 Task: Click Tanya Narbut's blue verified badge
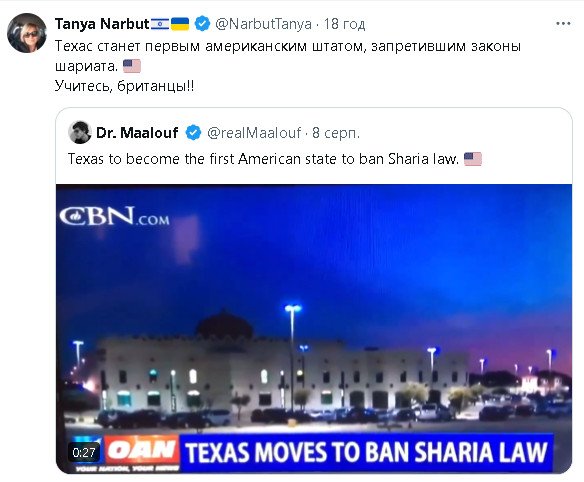pyautogui.click(x=202, y=24)
